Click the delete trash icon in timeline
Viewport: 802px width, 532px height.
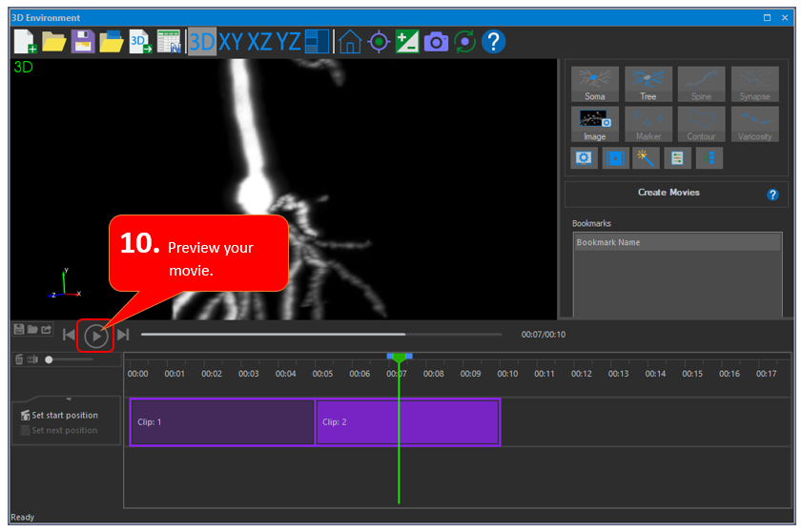point(19,359)
